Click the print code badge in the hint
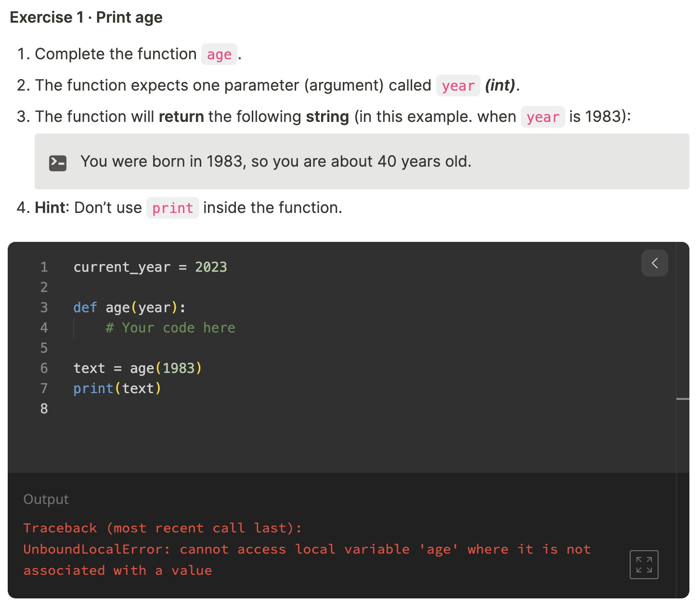Image resolution: width=700 pixels, height=609 pixels. click(x=172, y=208)
